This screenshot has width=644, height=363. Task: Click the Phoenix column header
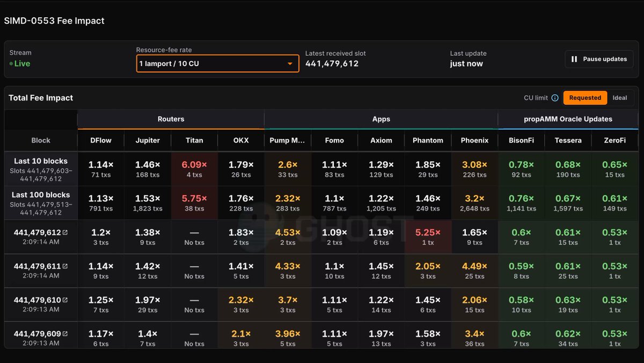pos(475,140)
